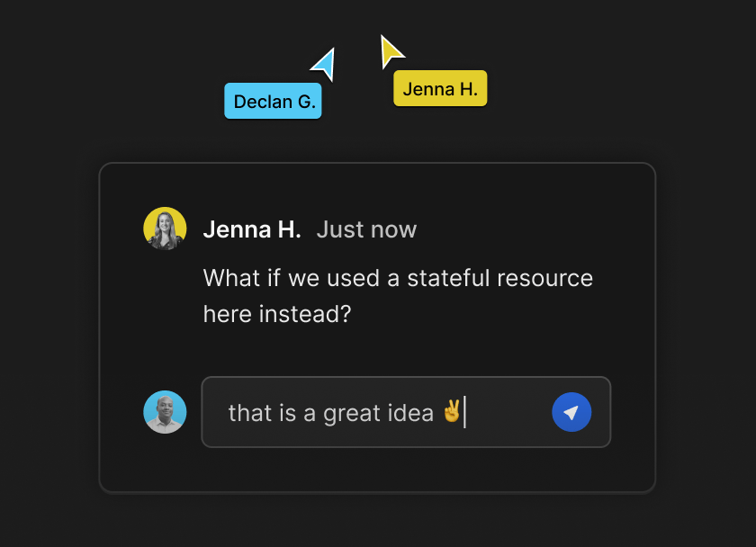This screenshot has width=756, height=547.
Task: Click the here instead? line of the comment
Action: point(277,314)
